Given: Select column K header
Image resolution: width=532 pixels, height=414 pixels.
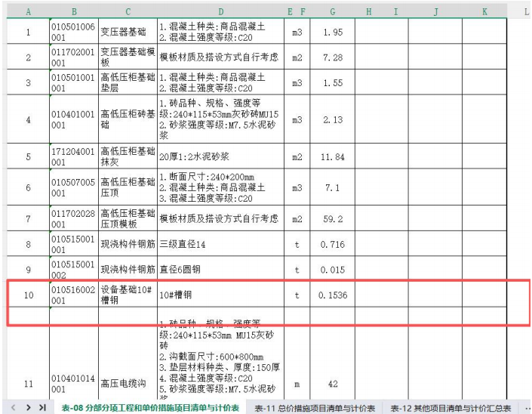Looking at the screenshot, I should click(x=484, y=12).
